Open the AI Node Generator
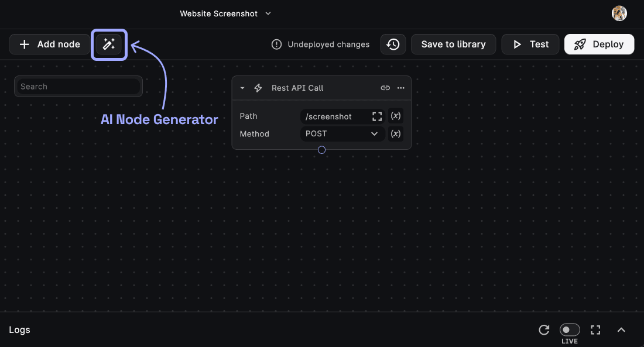Image resolution: width=644 pixels, height=347 pixels. coord(109,44)
